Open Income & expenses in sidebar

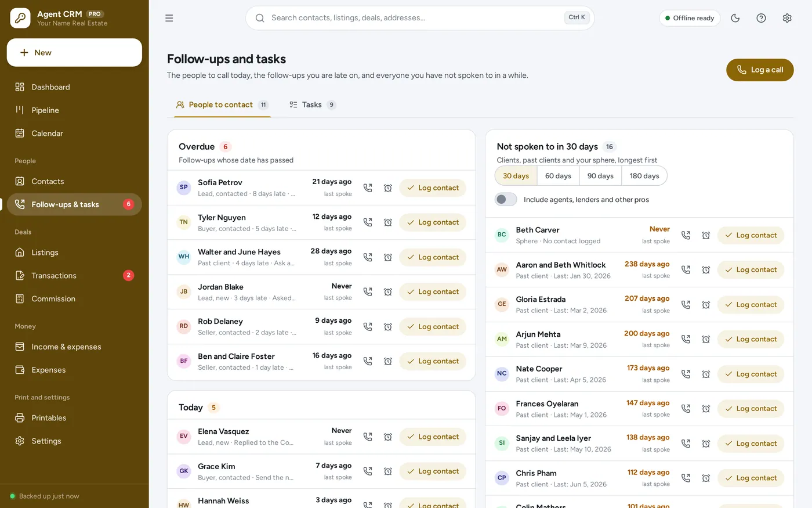(74, 347)
